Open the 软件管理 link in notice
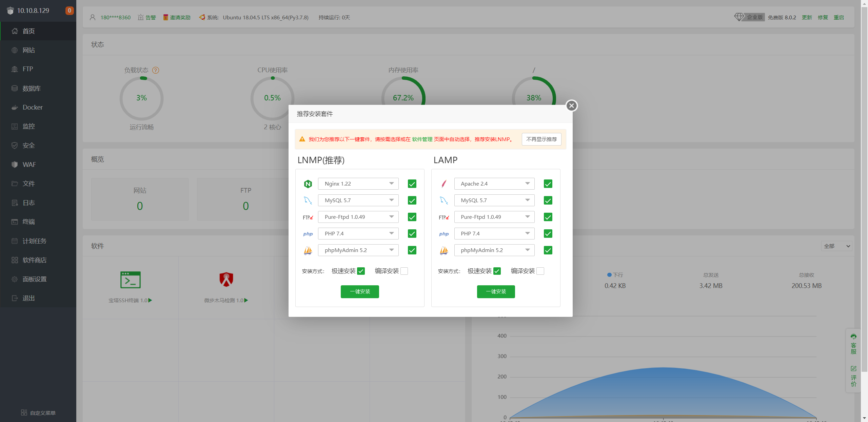Screen dimensions: 868x422 tap(422, 139)
